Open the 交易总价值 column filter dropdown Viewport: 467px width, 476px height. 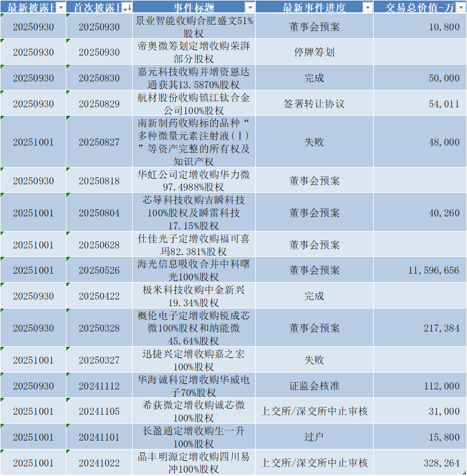click(x=461, y=7)
